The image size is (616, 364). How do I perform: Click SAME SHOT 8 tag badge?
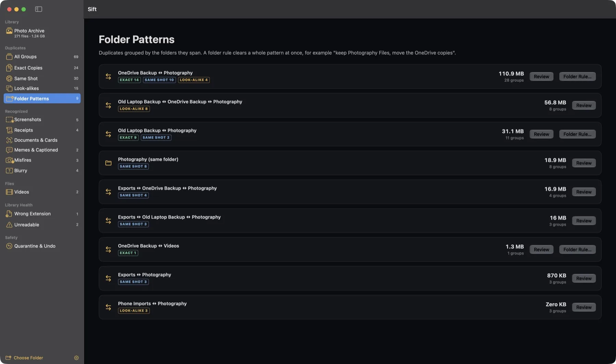(x=133, y=167)
